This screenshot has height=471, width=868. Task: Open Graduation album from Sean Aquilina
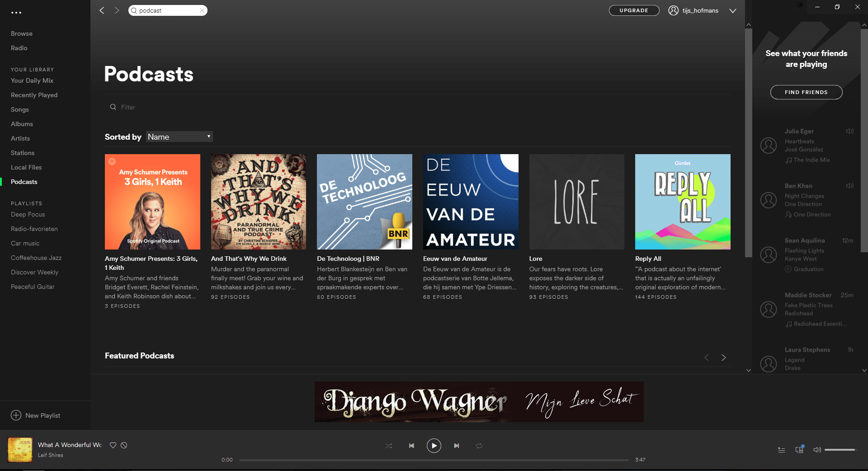809,269
